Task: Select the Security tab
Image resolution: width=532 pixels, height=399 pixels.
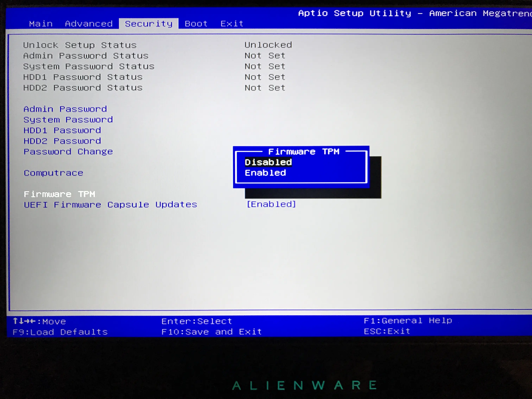Action: click(x=148, y=24)
